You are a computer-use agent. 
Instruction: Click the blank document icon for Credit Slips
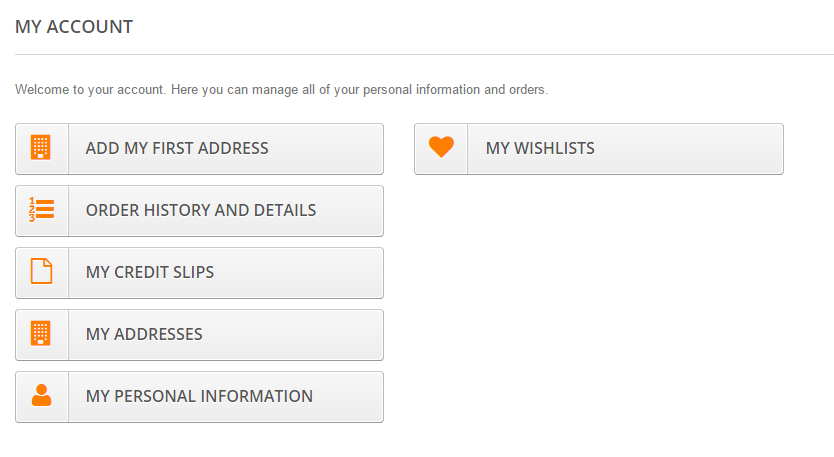click(x=41, y=272)
